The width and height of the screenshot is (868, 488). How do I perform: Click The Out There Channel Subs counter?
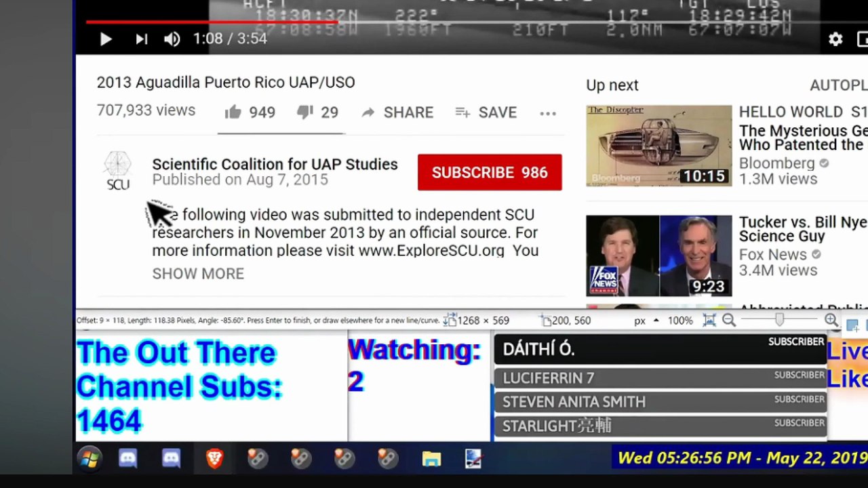coord(178,387)
